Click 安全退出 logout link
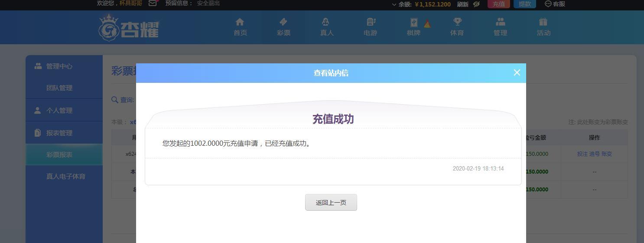 208,3
